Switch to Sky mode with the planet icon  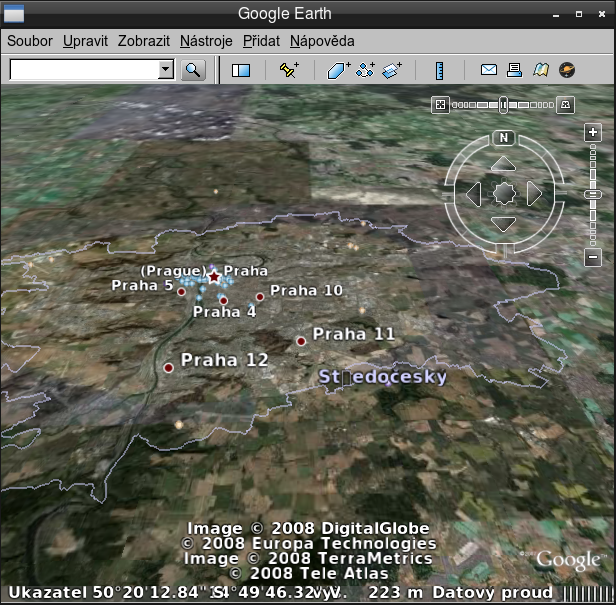(566, 70)
